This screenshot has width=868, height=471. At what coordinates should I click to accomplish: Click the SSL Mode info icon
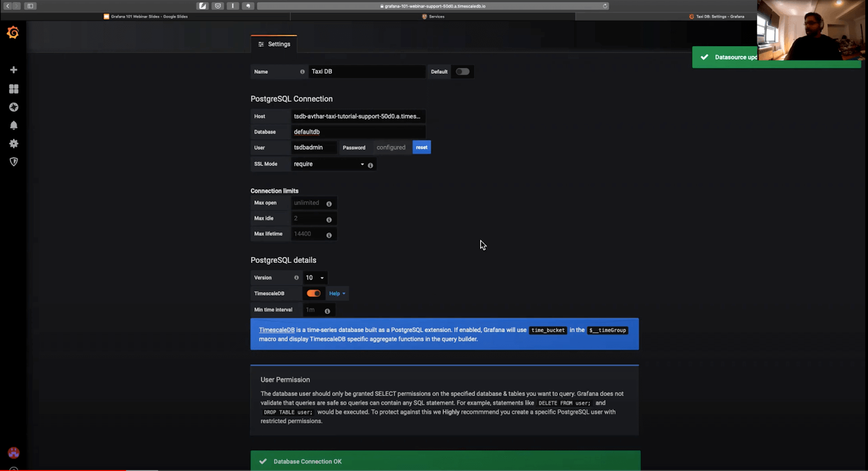click(x=371, y=165)
